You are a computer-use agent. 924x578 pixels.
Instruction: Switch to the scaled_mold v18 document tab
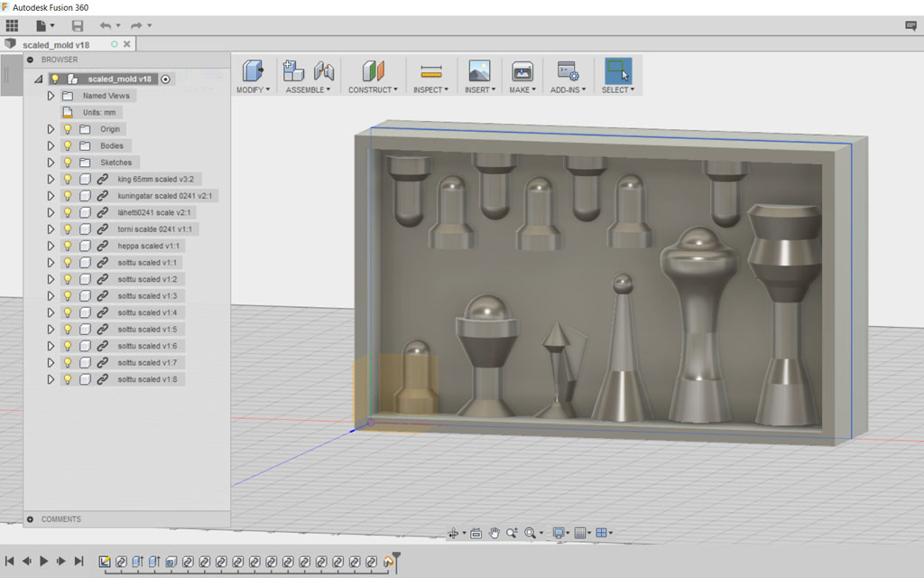click(x=56, y=45)
